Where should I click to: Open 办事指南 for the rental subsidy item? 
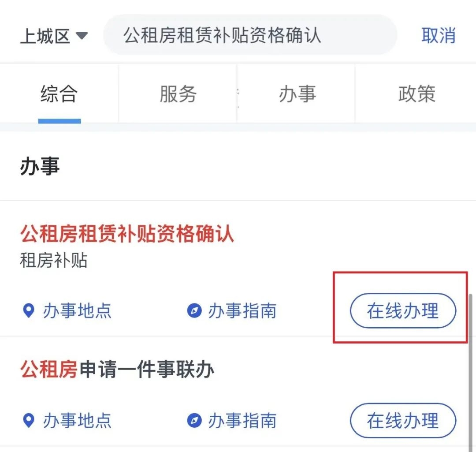pos(242,311)
